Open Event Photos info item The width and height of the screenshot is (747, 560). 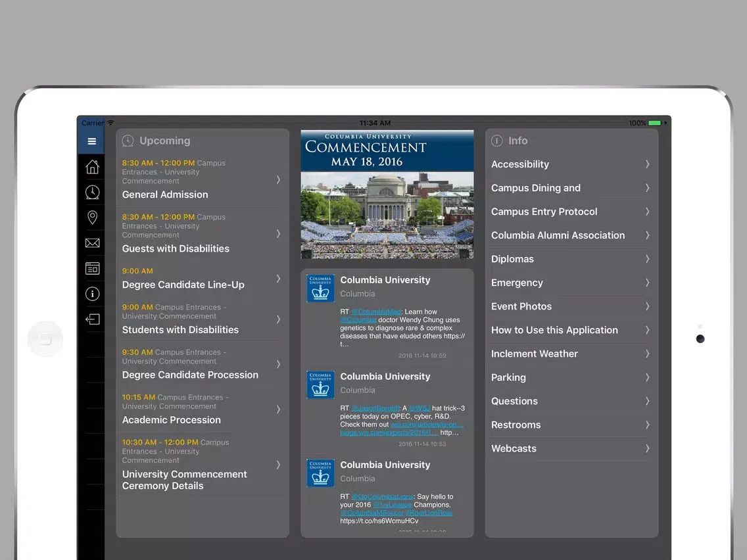[x=571, y=307]
